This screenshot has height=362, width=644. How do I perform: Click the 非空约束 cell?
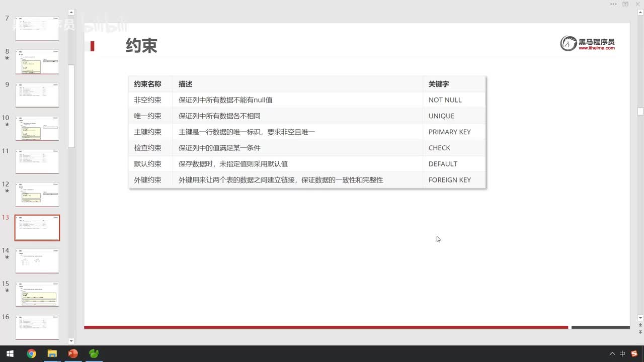coord(150,100)
